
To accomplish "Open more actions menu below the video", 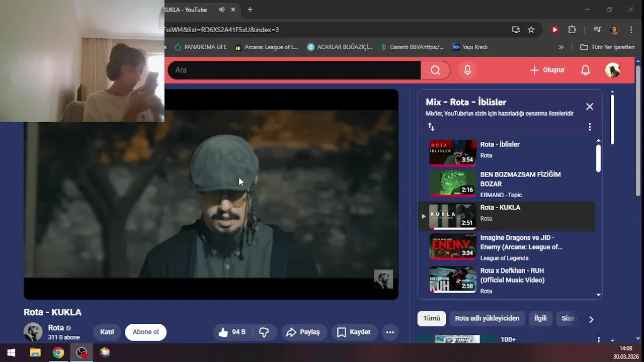I will click(x=390, y=332).
